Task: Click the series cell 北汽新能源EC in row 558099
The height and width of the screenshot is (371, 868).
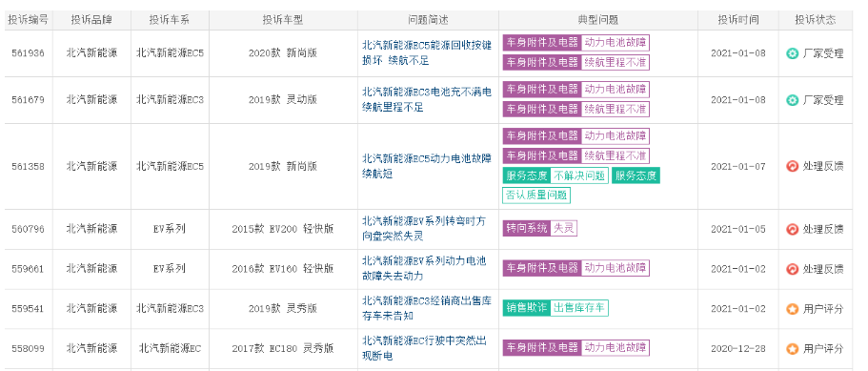Action: pyautogui.click(x=170, y=349)
